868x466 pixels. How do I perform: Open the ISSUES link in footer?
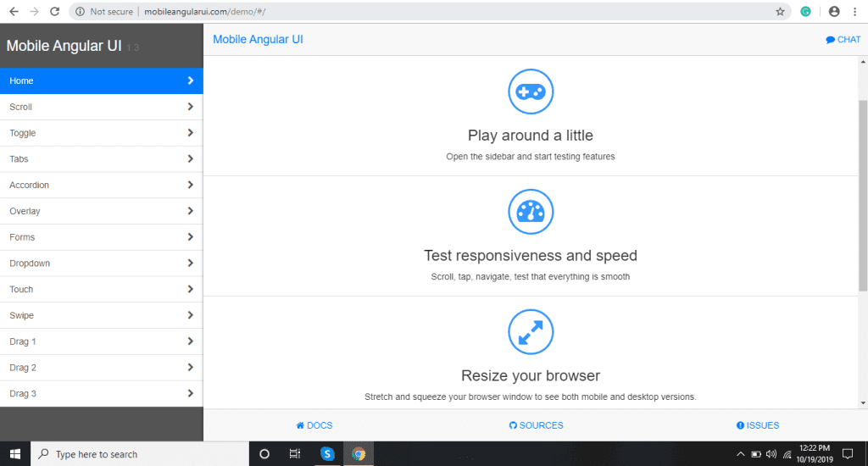pos(758,425)
